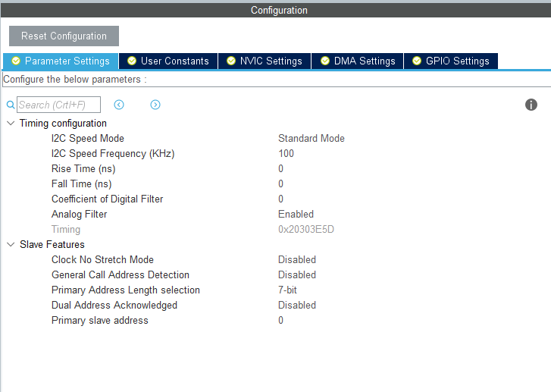This screenshot has width=551, height=392.
Task: Click the Timing configuration heading text
Action: tap(63, 124)
